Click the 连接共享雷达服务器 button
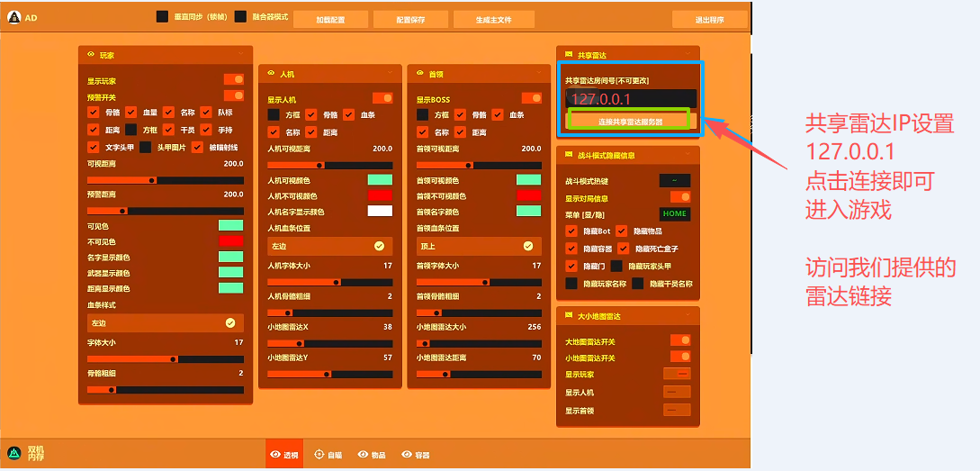The height and width of the screenshot is (471, 980). point(630,121)
